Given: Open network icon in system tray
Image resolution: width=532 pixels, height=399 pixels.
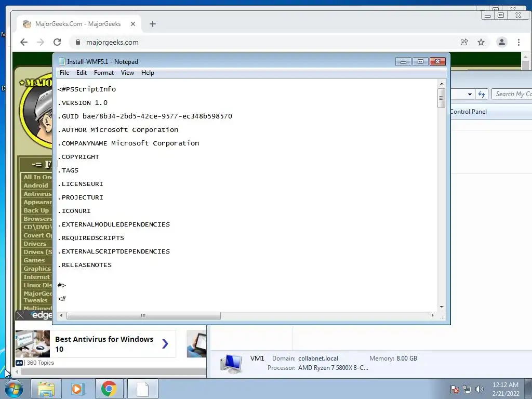Looking at the screenshot, I should 467,389.
